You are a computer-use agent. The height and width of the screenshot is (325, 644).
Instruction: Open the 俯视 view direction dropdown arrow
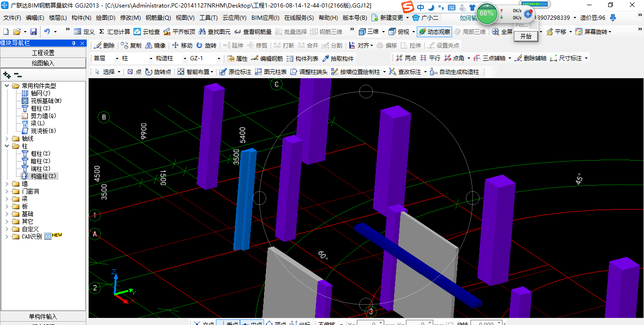413,32
